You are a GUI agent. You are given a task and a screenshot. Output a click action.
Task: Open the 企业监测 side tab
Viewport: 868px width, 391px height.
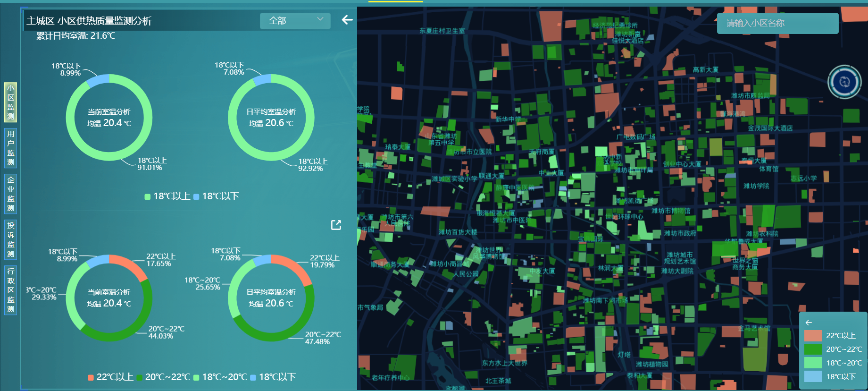[x=11, y=194]
